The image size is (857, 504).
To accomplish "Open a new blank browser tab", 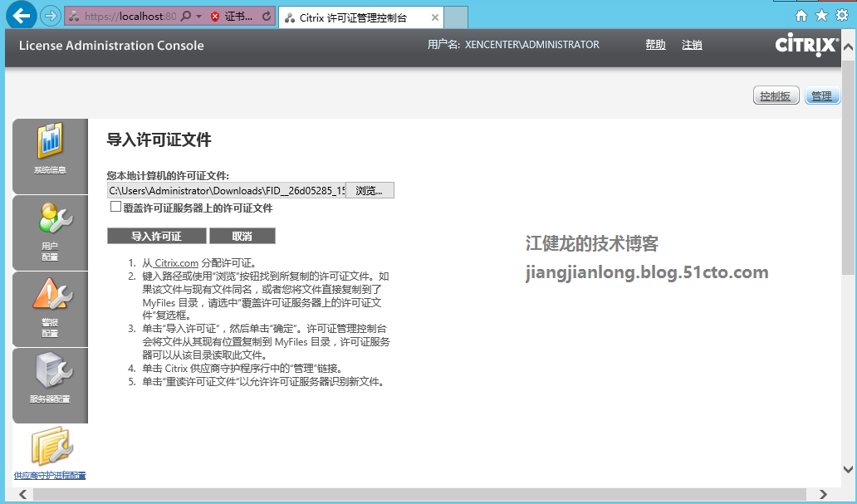I will pyautogui.click(x=456, y=17).
